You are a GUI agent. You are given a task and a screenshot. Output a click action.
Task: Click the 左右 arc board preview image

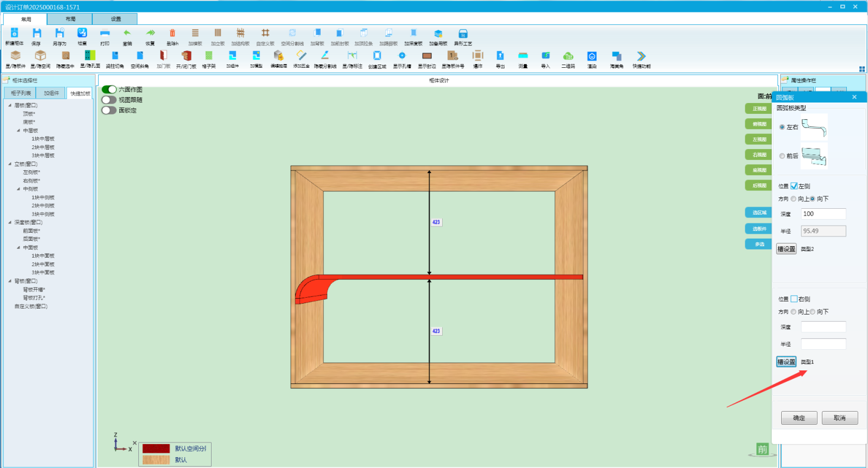(x=814, y=127)
